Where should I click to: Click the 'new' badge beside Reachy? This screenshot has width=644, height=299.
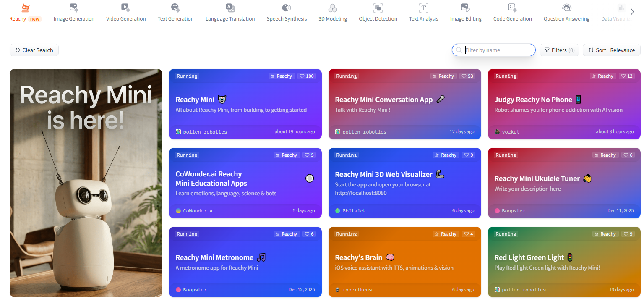tap(35, 19)
